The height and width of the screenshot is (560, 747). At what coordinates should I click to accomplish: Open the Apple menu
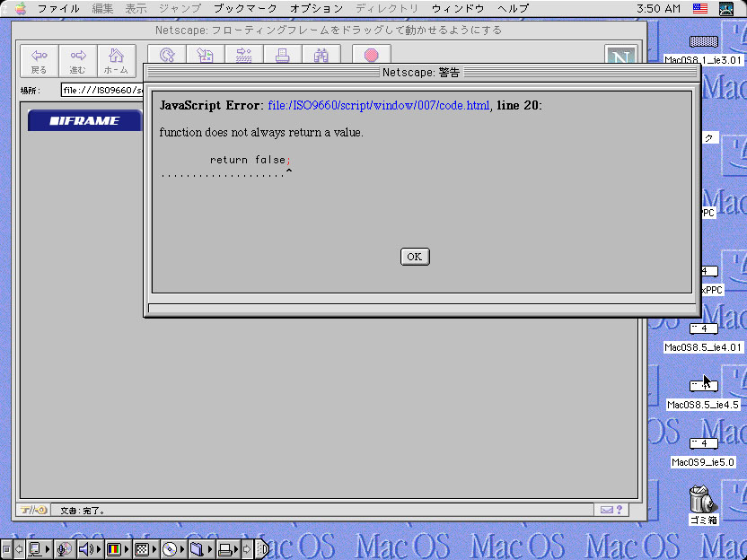[21, 9]
